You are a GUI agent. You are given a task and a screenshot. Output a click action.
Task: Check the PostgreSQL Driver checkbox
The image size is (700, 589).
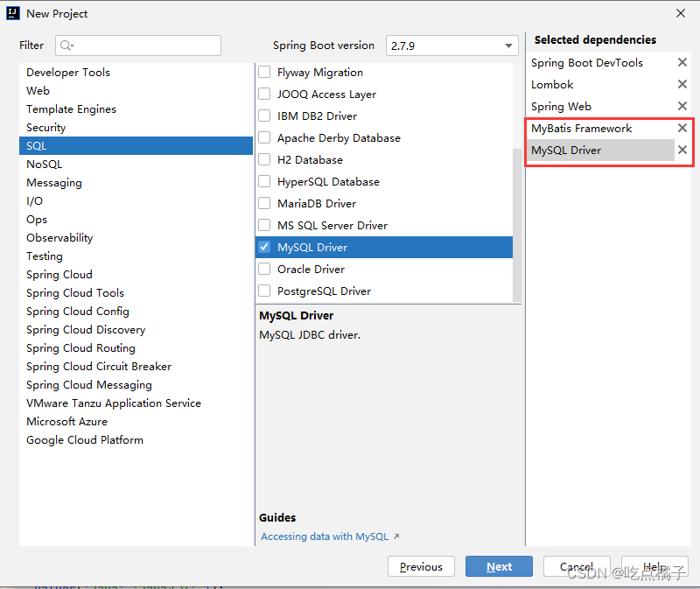pyautogui.click(x=264, y=291)
